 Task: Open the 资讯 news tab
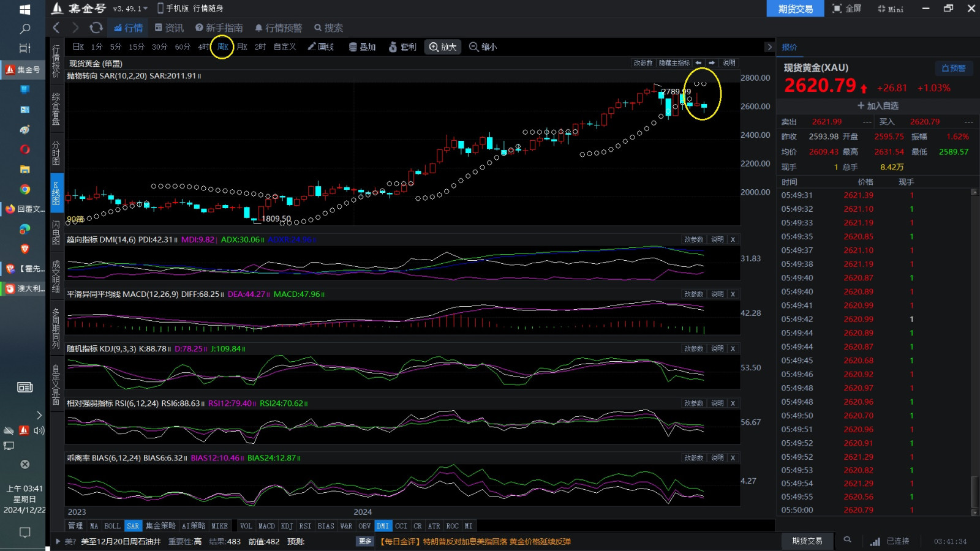169,28
